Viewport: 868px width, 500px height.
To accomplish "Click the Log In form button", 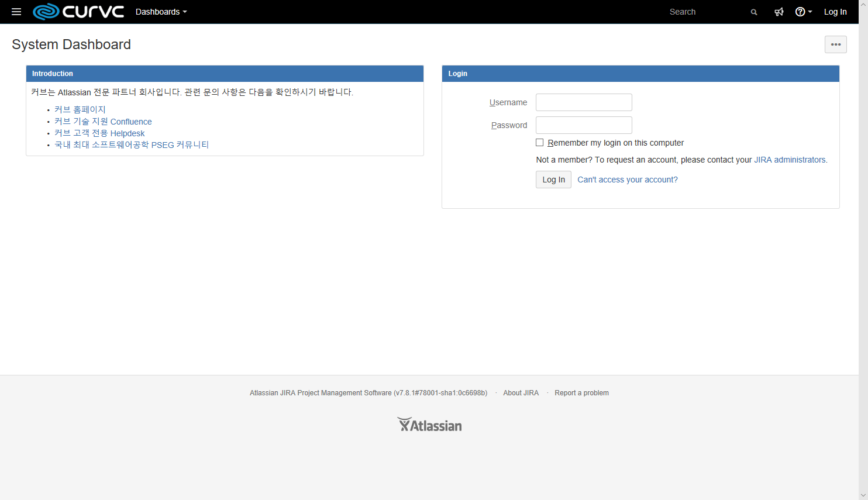I will pos(553,180).
